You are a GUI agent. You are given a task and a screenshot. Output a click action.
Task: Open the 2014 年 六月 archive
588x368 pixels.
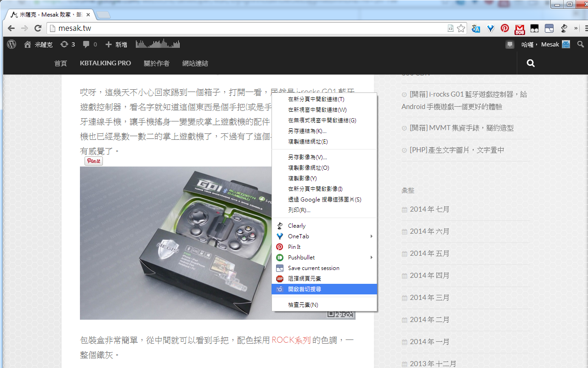pos(430,231)
